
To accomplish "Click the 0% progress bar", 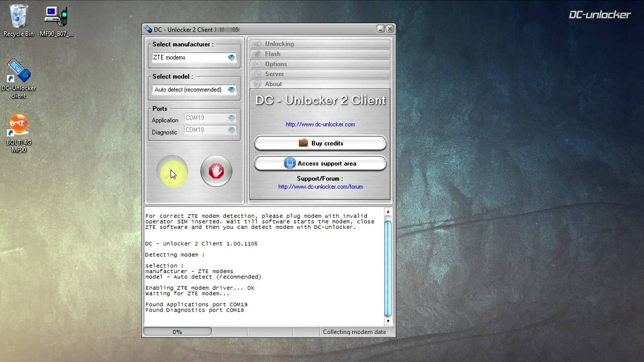I will (178, 332).
